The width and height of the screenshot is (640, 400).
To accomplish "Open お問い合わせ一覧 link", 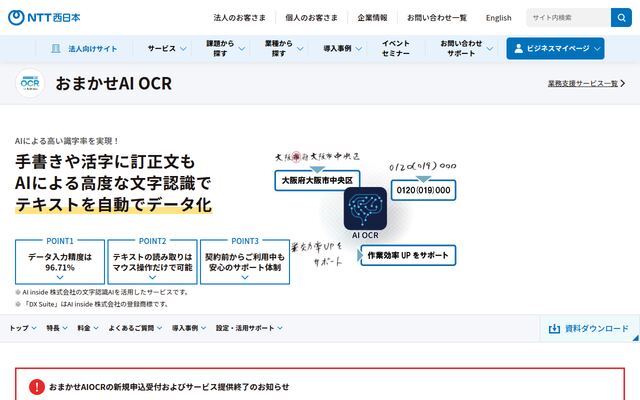I will (x=437, y=18).
